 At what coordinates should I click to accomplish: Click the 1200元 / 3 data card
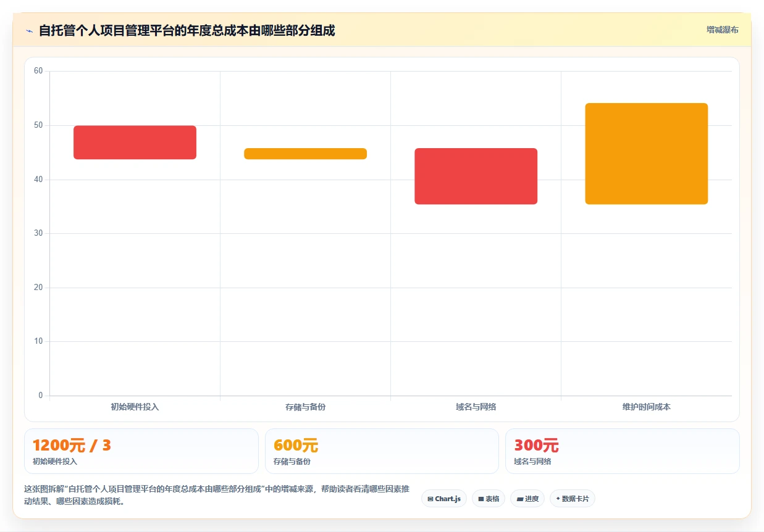click(x=141, y=451)
